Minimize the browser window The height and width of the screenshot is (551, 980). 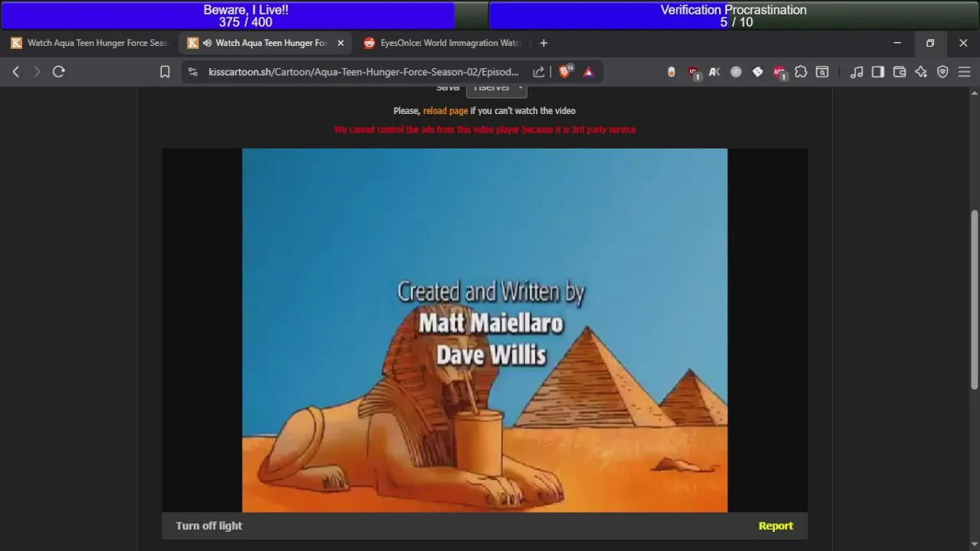[x=897, y=43]
